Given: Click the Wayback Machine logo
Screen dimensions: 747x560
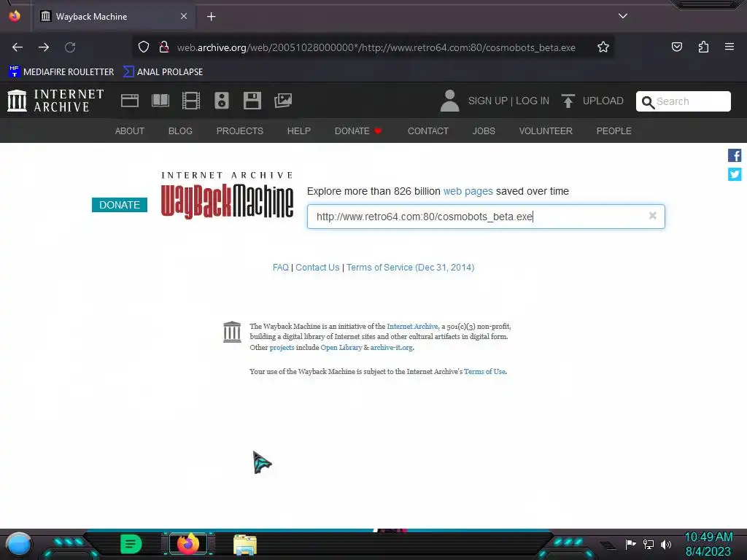Looking at the screenshot, I should [x=228, y=195].
